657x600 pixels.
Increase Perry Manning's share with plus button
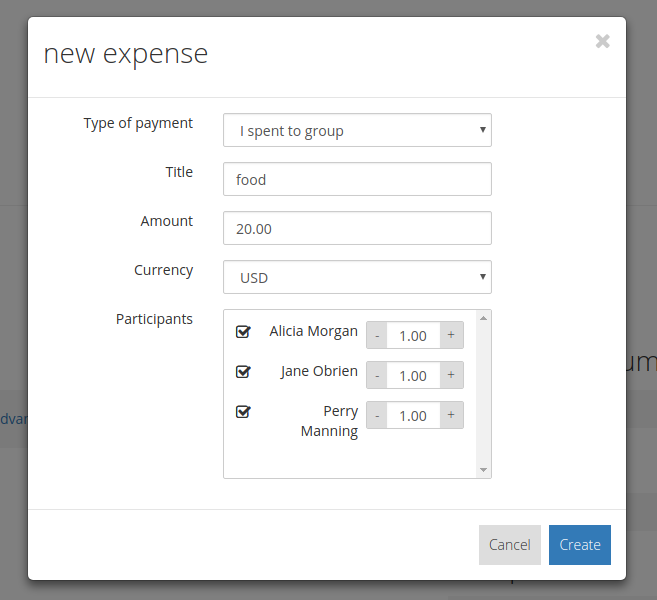click(x=451, y=415)
